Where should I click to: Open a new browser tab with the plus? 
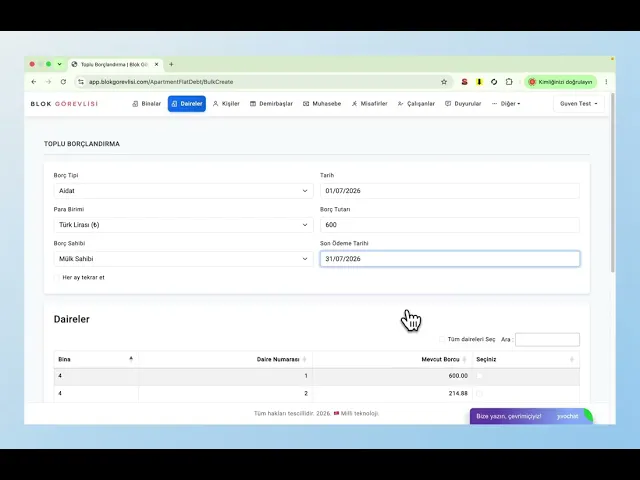pos(171,64)
